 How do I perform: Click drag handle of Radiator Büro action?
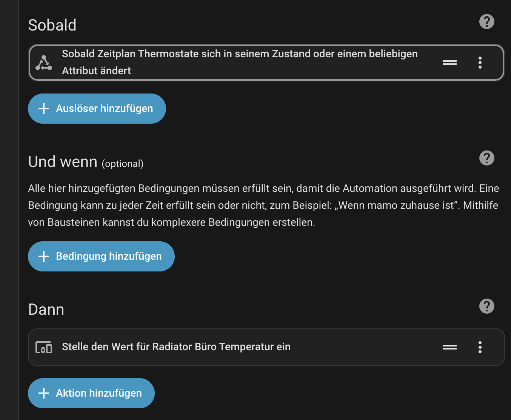449,347
